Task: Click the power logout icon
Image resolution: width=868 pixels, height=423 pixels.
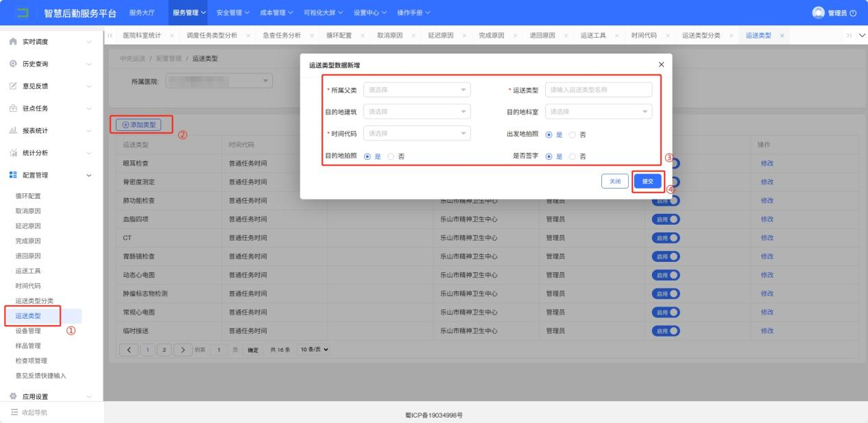Action: click(x=853, y=13)
